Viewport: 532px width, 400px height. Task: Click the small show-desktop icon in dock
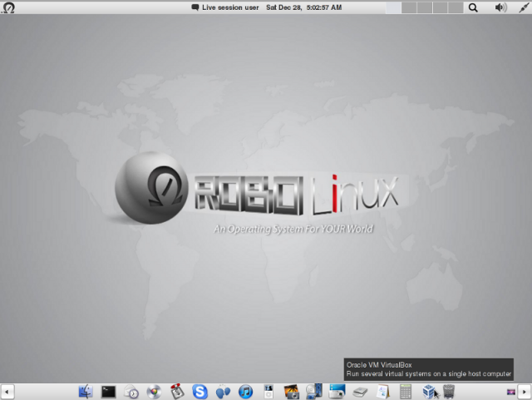pyautogui.click(x=511, y=393)
